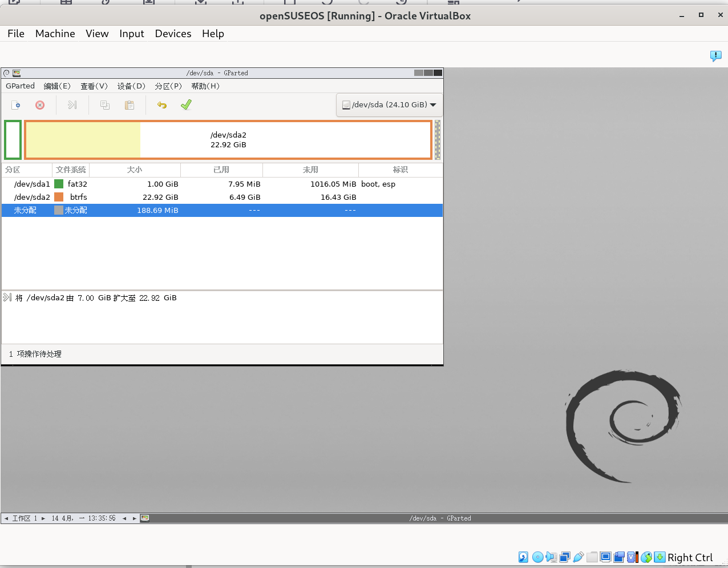Viewport: 728px width, 568px height.
Task: Click the 分区 column header
Action: click(x=27, y=170)
